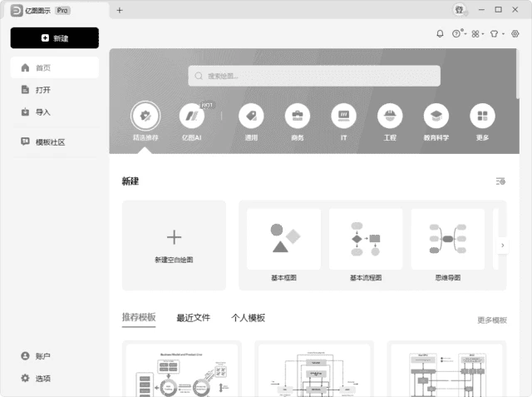This screenshot has width=532, height=397.
Task: Open the 亿图AI category icon
Action: (x=192, y=116)
